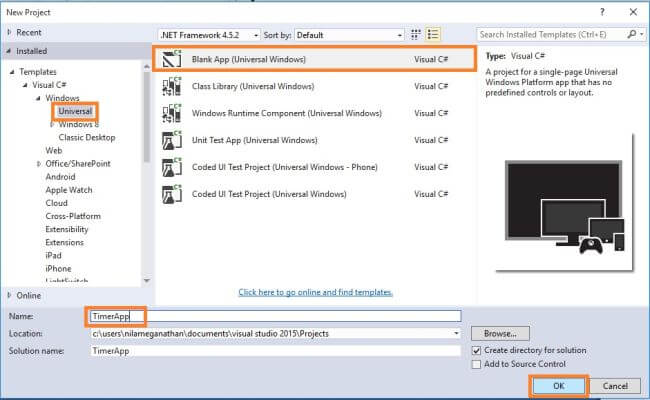
Task: Click the last Coded UI Test Project icon
Action: (x=172, y=194)
